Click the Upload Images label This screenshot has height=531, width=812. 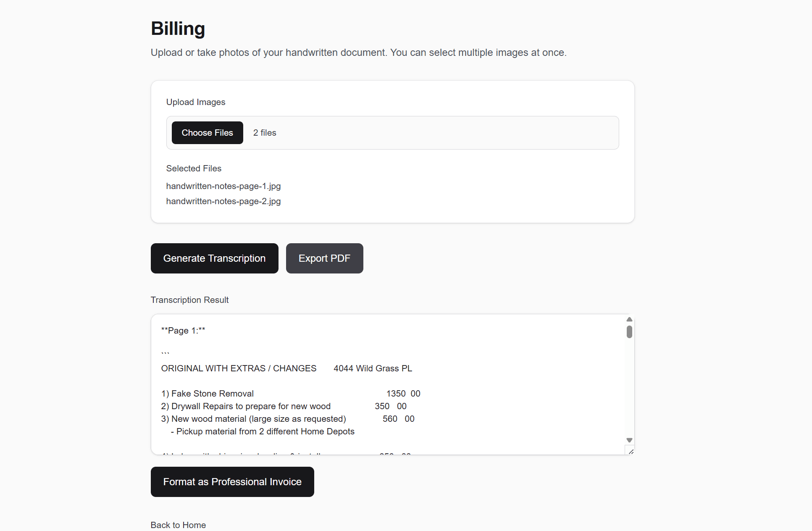pos(196,102)
